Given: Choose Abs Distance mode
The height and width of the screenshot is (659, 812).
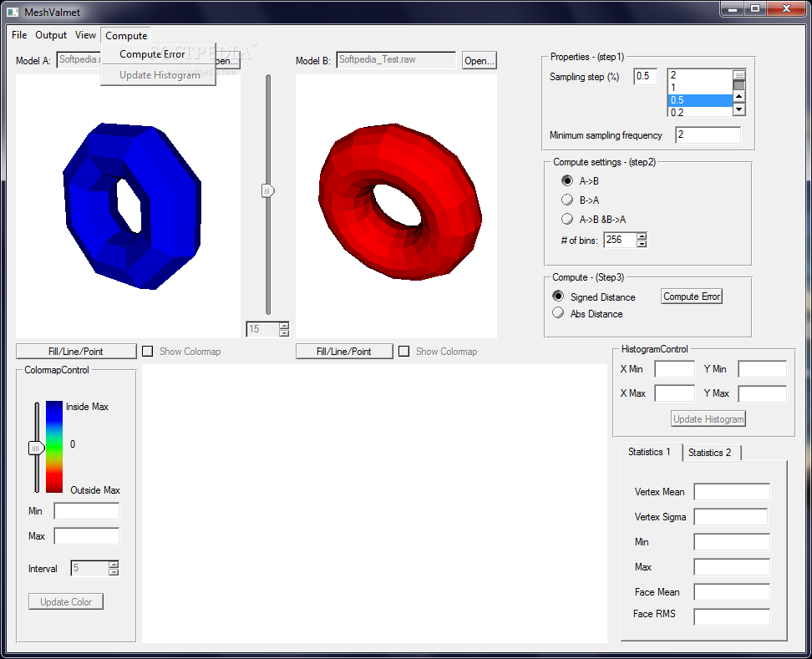Looking at the screenshot, I should (558, 313).
